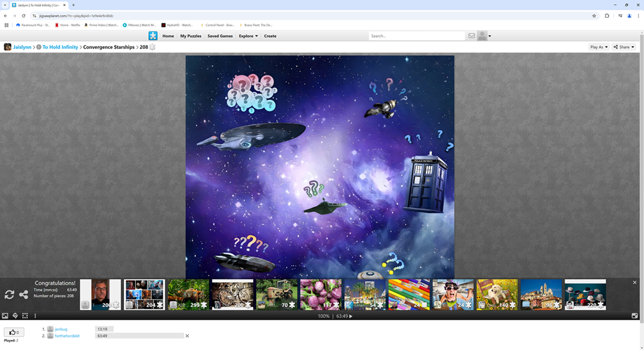Open the Home - Netflix bookmark
644x350 pixels.
pyautogui.click(x=68, y=25)
